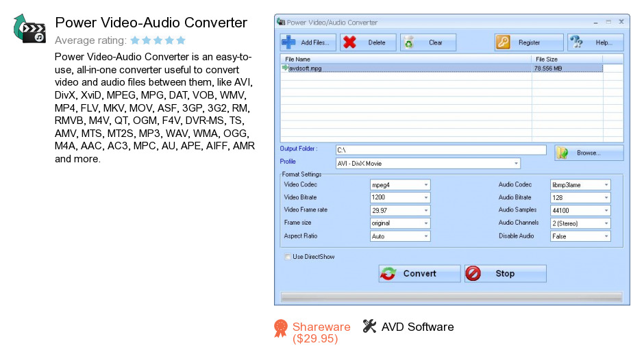Click the five-star average rating
This screenshot has width=644, height=363.
pyautogui.click(x=158, y=40)
